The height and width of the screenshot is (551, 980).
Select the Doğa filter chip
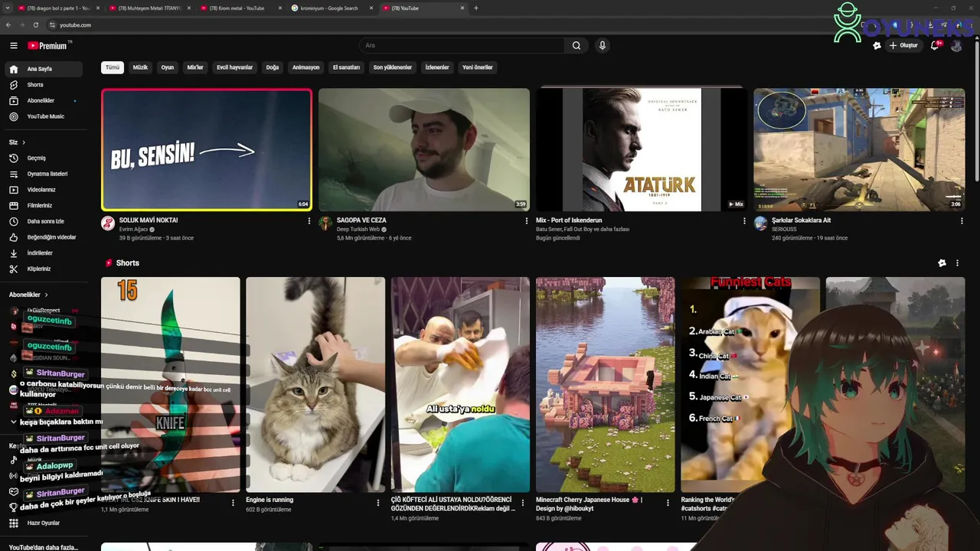pyautogui.click(x=273, y=67)
